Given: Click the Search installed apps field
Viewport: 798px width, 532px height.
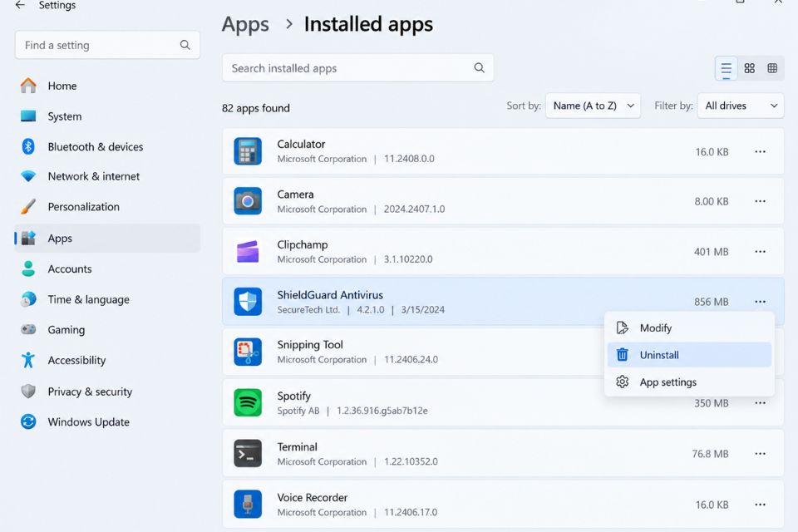Looking at the screenshot, I should coord(357,67).
